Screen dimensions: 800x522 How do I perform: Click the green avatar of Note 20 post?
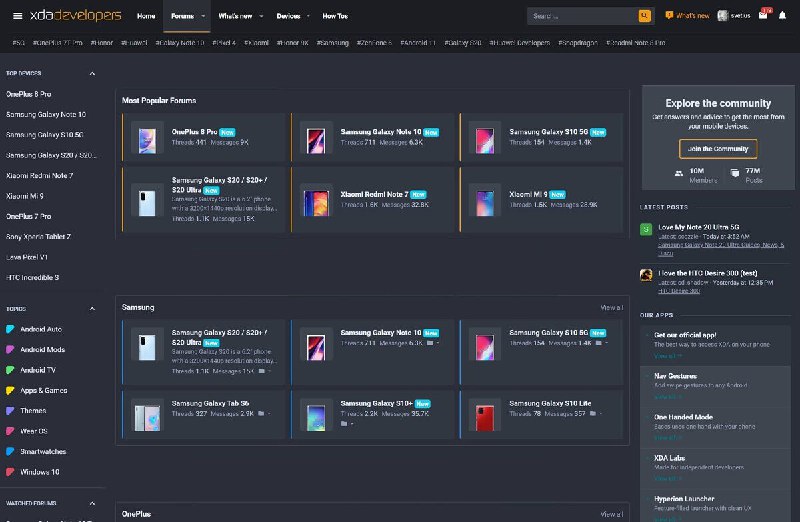tap(646, 230)
